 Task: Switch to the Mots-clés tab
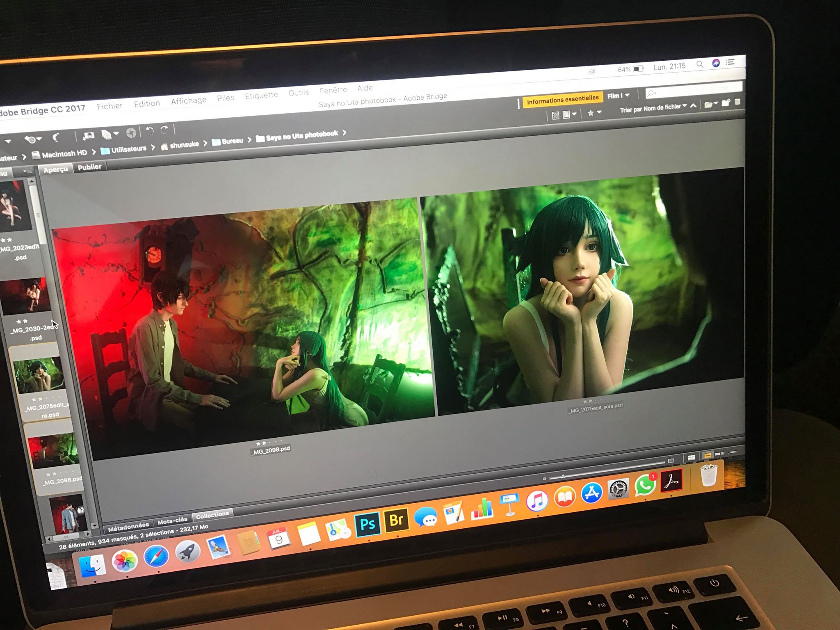tap(172, 521)
